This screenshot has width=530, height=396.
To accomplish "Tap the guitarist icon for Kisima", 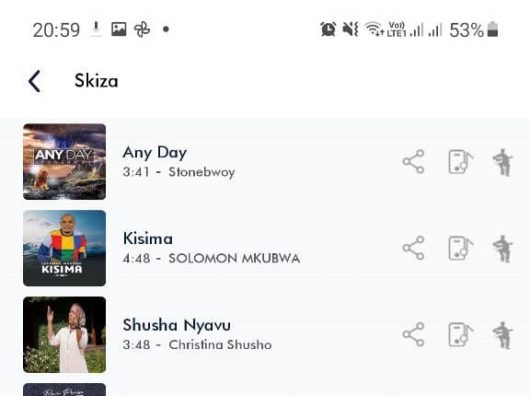I will tap(503, 249).
